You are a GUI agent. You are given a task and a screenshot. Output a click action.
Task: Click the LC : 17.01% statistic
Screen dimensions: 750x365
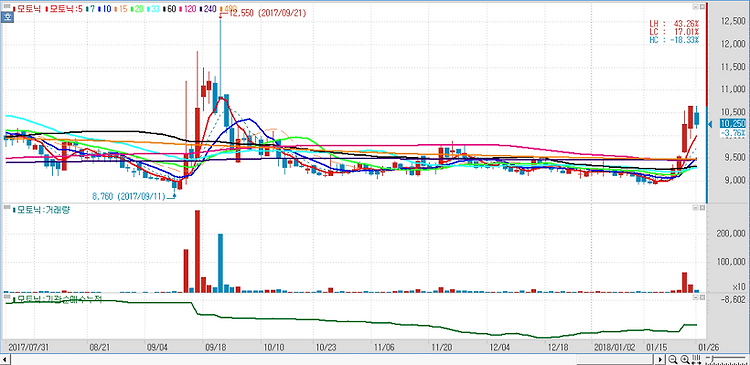click(673, 31)
